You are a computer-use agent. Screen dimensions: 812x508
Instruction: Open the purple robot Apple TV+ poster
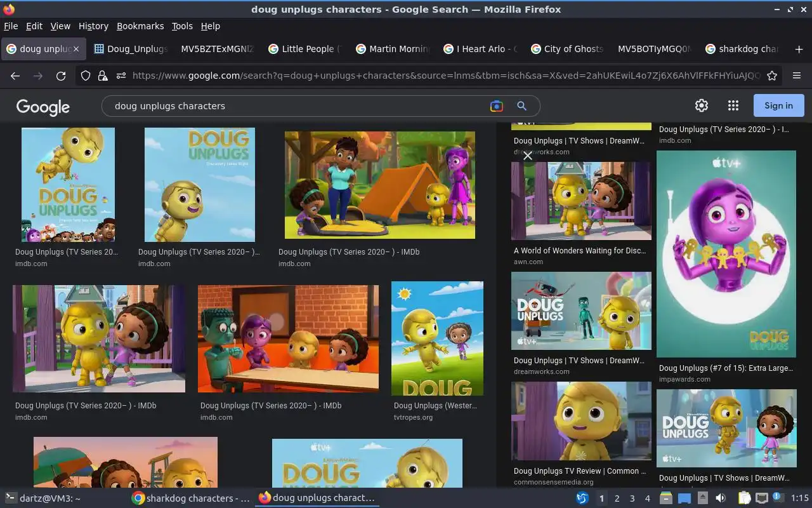pyautogui.click(x=726, y=254)
